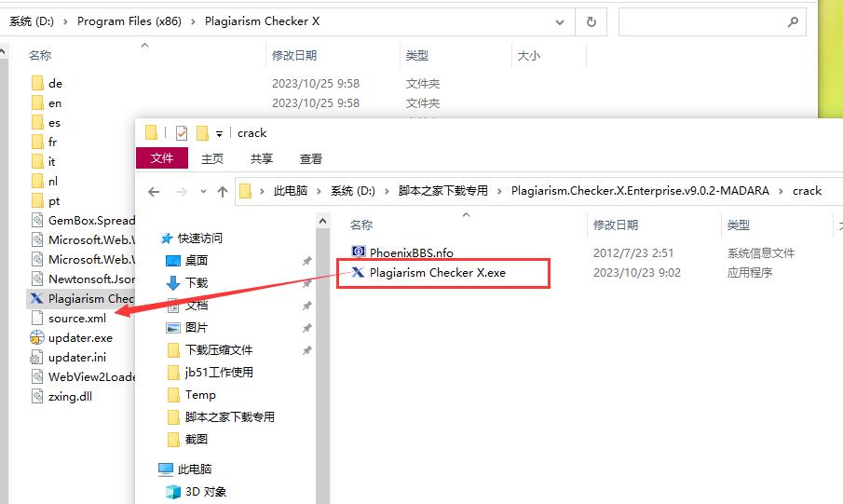Go up one folder level in crack window
Viewport: 843px width, 504px height.
click(223, 192)
